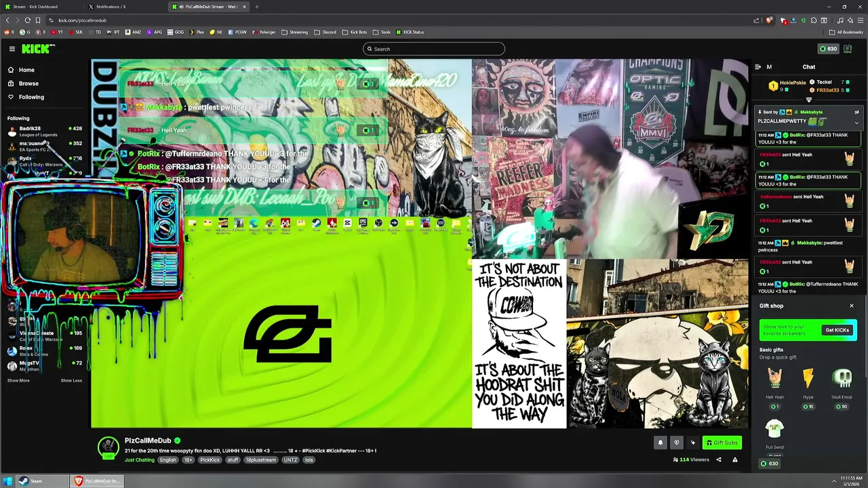Click Show Less in following list
This screenshot has width=868, height=488.
tap(71, 380)
